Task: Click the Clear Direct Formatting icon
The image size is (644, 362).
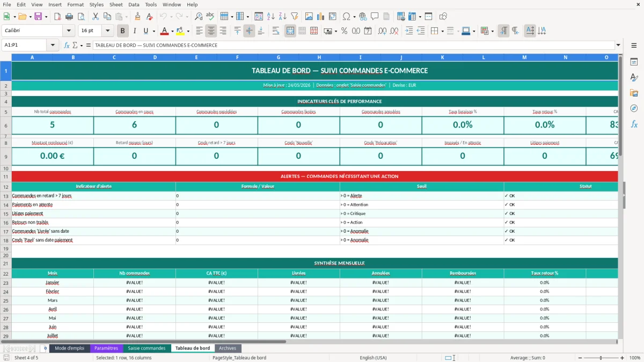Action: 149,17
